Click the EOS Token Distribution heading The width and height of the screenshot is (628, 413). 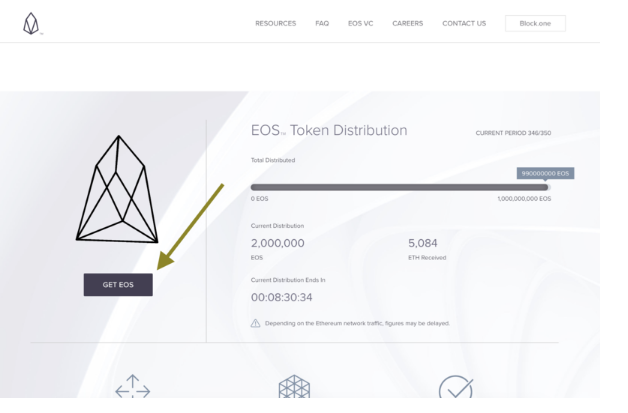[329, 131]
